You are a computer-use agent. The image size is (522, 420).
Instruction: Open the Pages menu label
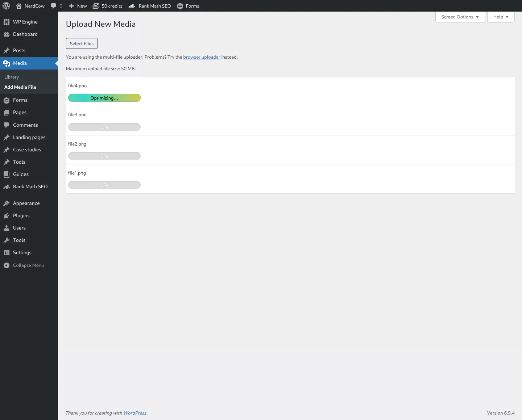point(20,113)
